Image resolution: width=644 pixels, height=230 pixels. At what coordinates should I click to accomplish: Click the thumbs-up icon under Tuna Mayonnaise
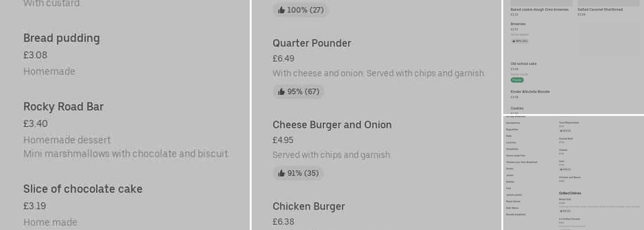[561, 131]
